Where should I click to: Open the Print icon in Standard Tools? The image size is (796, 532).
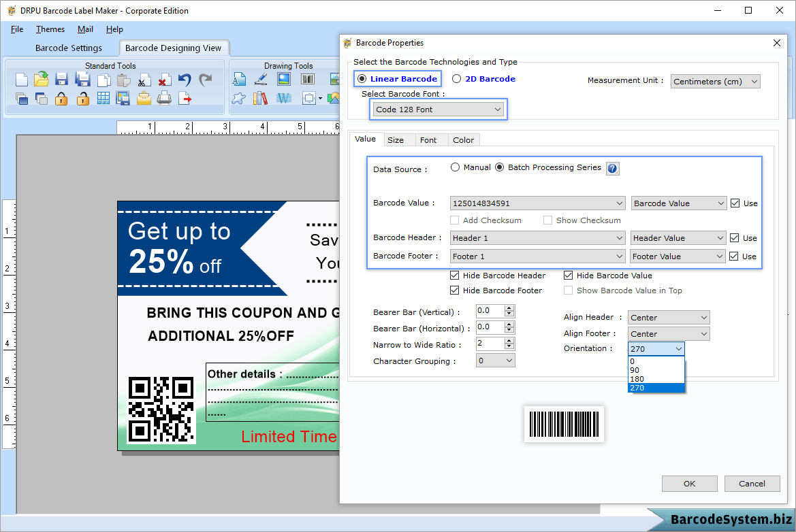coord(165,98)
